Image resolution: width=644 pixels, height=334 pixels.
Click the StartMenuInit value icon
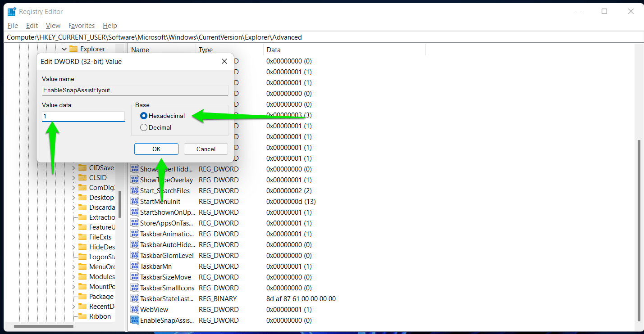coord(135,202)
